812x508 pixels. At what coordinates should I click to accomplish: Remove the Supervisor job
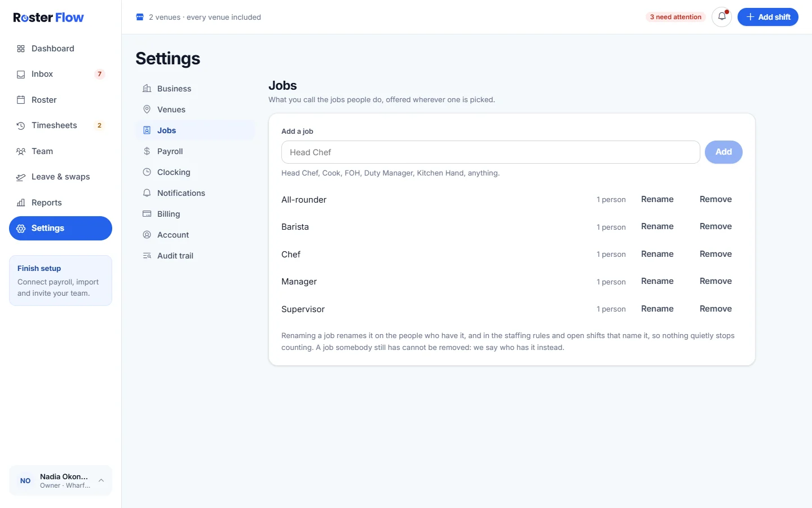click(x=716, y=309)
